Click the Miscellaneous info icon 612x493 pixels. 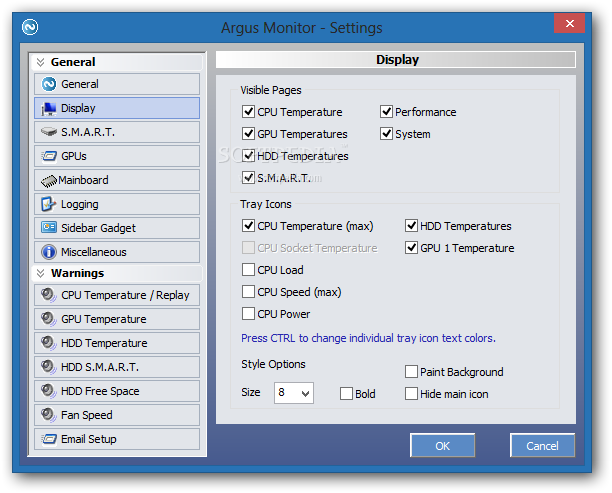pos(49,252)
